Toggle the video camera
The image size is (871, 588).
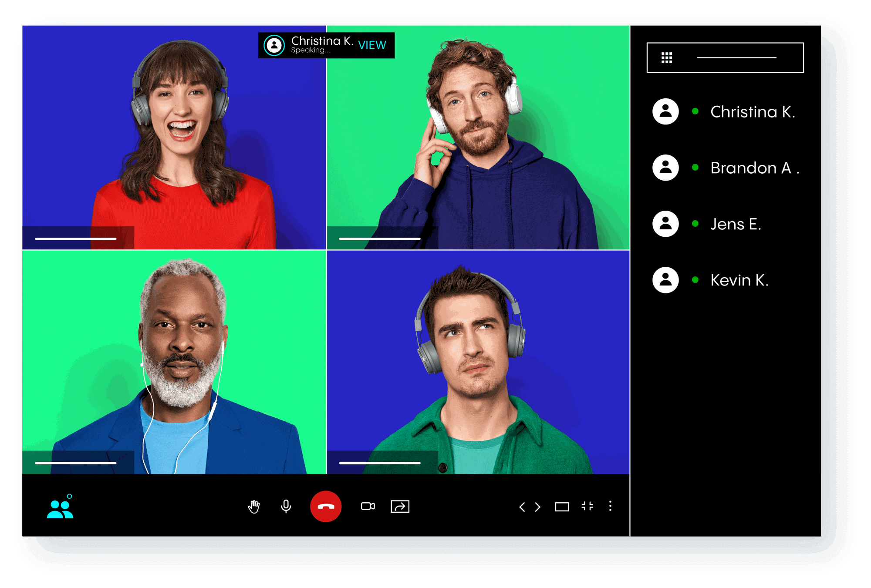tap(368, 506)
